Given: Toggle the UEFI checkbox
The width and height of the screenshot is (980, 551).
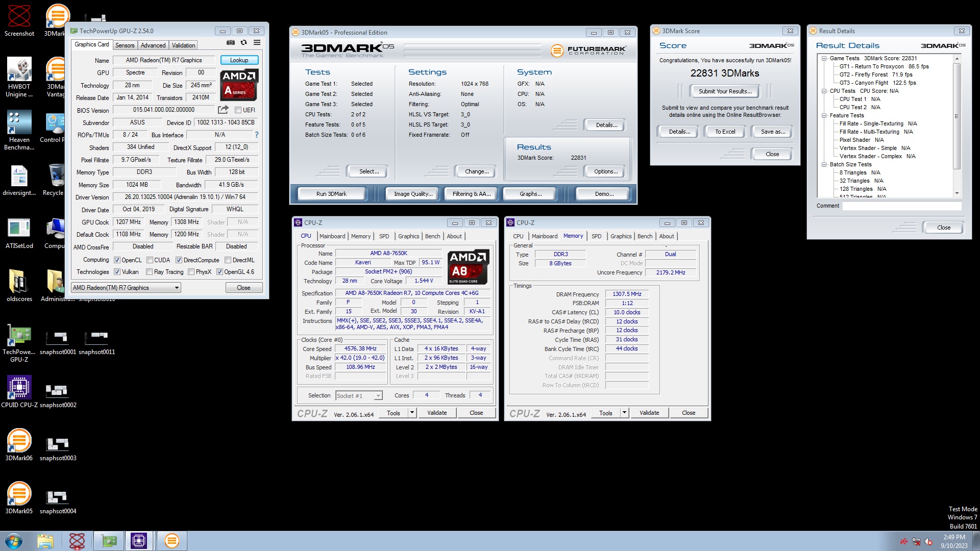Looking at the screenshot, I should [x=238, y=110].
